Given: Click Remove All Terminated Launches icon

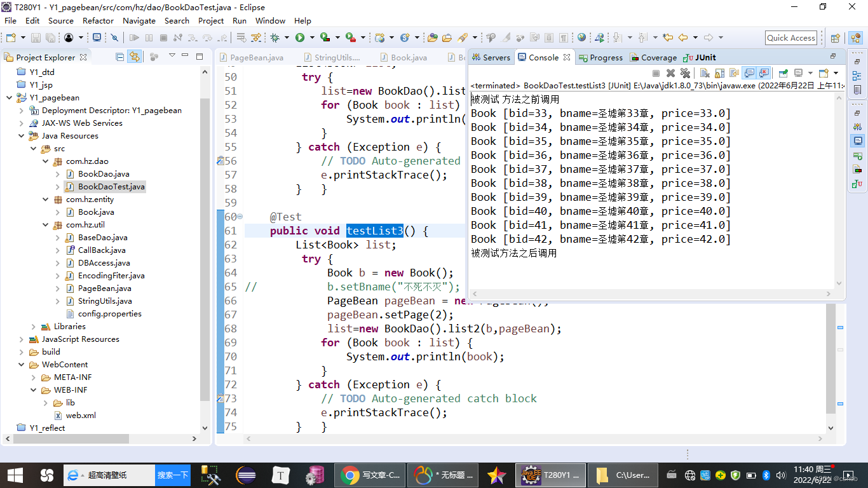Looking at the screenshot, I should [x=685, y=73].
